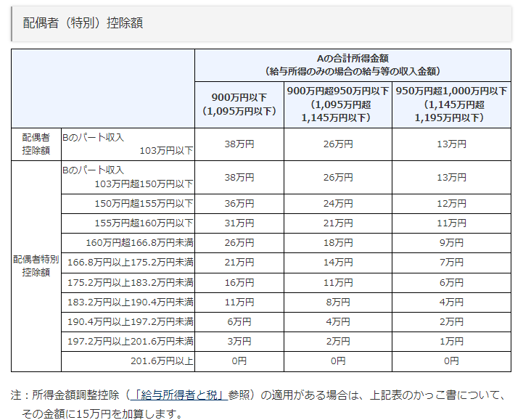Image resolution: width=531 pixels, height=420 pixels.
Task: Select the Aの合計所得金額 header cell
Action: (353, 65)
